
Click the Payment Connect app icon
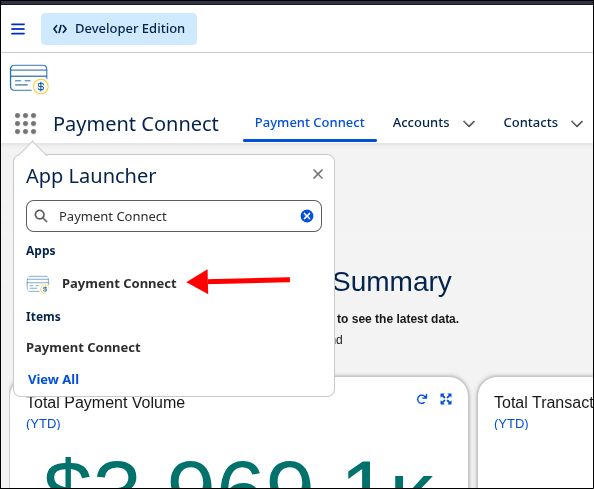coord(38,284)
